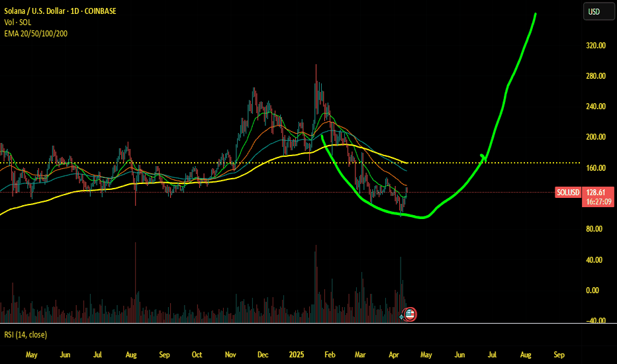Viewport: 617px width, 364px height.
Task: Click the Apr label on time axis
Action: (x=394, y=355)
